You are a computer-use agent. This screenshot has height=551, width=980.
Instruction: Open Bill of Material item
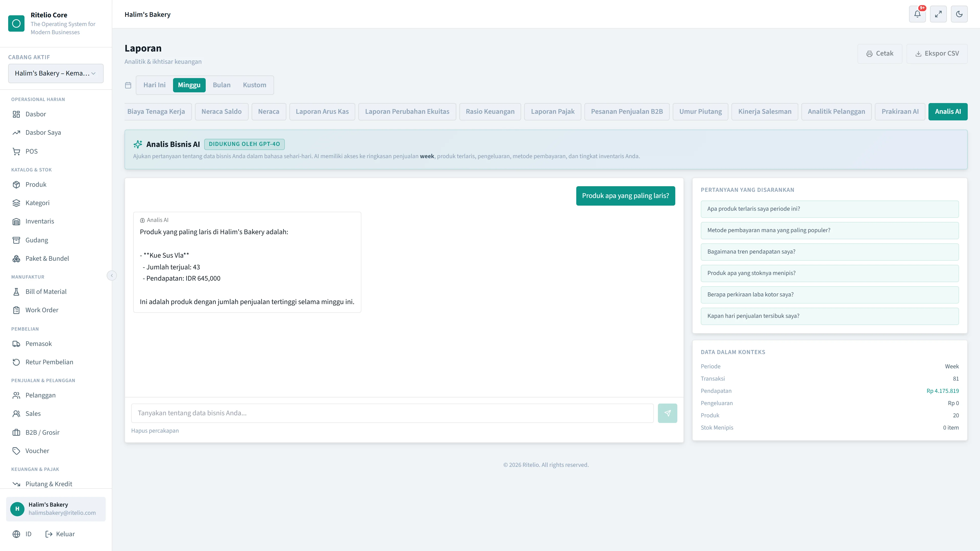click(x=56, y=292)
